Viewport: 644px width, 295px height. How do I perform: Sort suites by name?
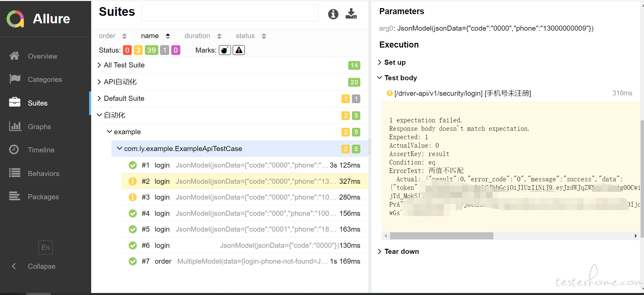156,36
